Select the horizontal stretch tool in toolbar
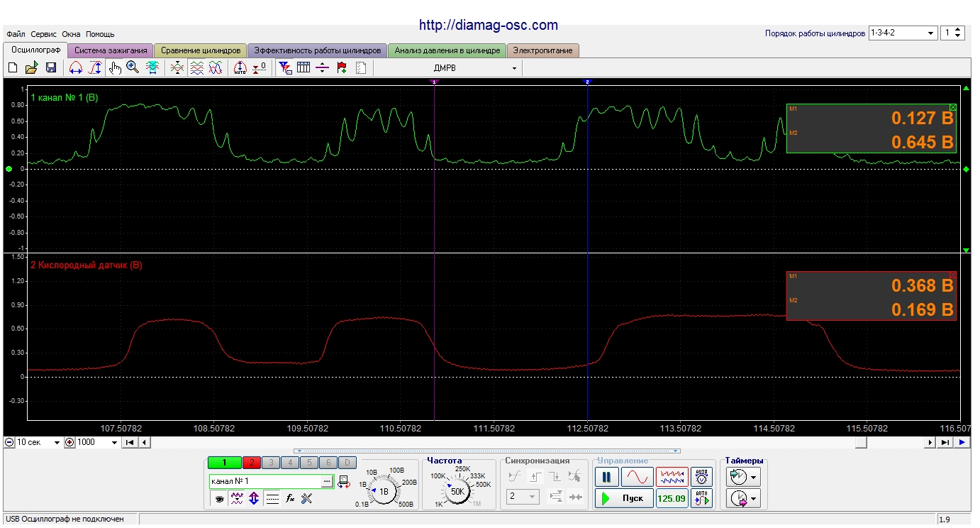This screenshot has height=528, width=980. pos(76,67)
